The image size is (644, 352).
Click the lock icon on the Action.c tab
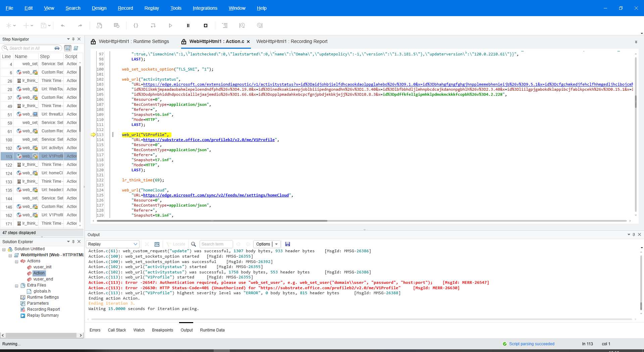(184, 42)
